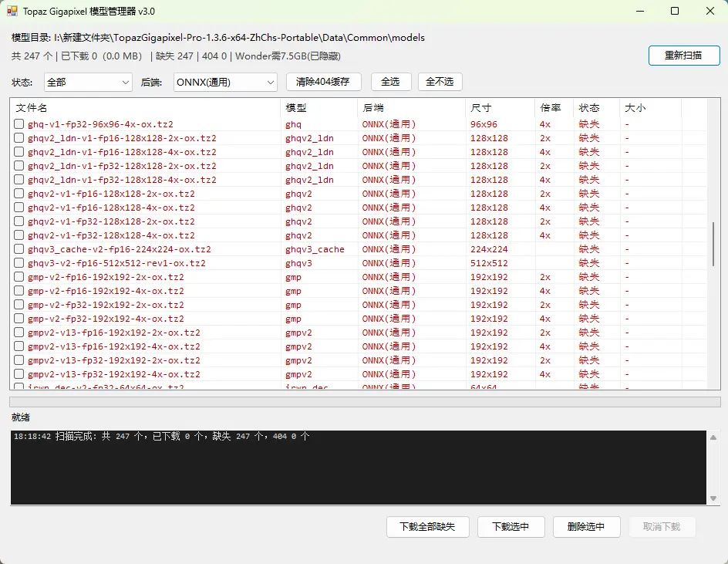Click the 96x96 size cell

(x=484, y=124)
